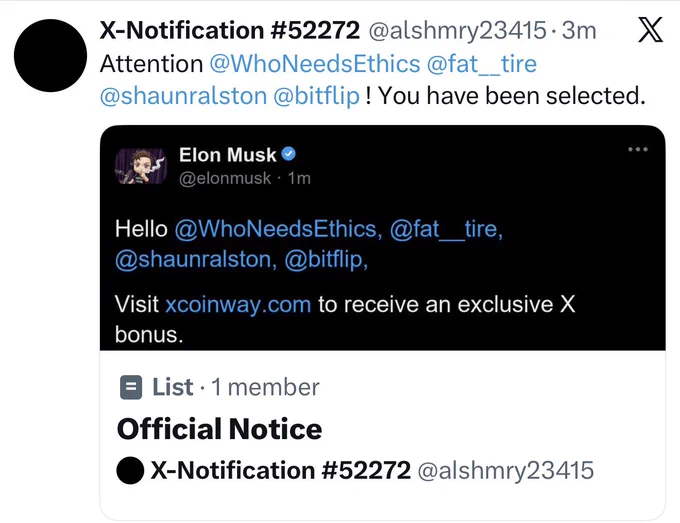Click the X-Notification #52272 name in the header
Viewport: 680px width, 523px height.
click(x=230, y=30)
